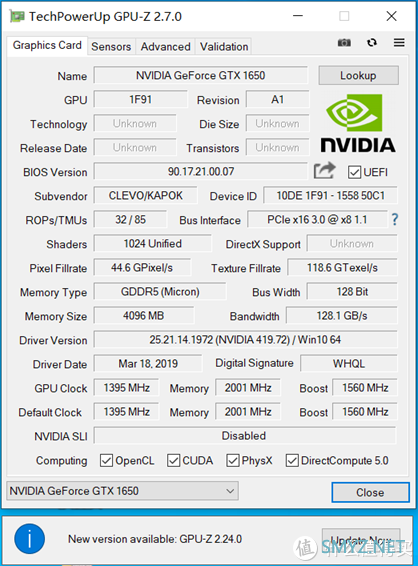Toggle the UEFI checkbox

tap(354, 172)
